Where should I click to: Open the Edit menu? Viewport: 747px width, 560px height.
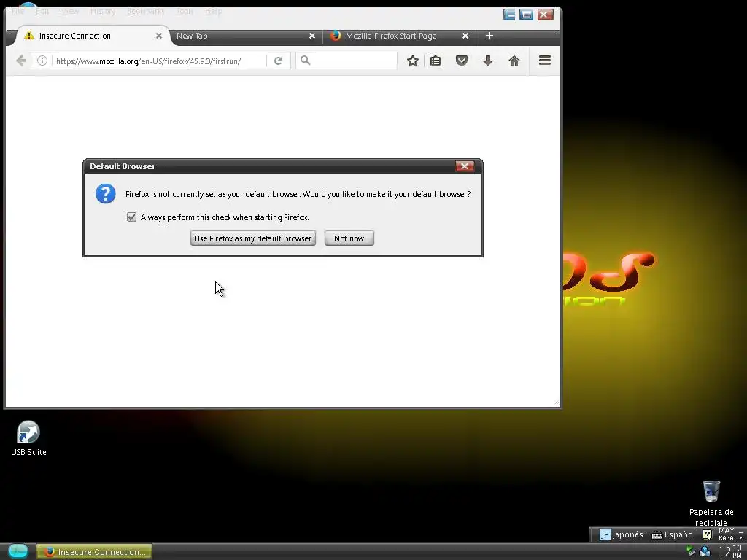pos(42,11)
